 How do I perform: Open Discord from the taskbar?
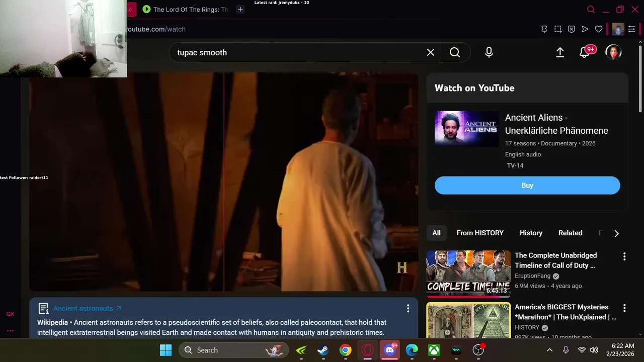(x=390, y=350)
